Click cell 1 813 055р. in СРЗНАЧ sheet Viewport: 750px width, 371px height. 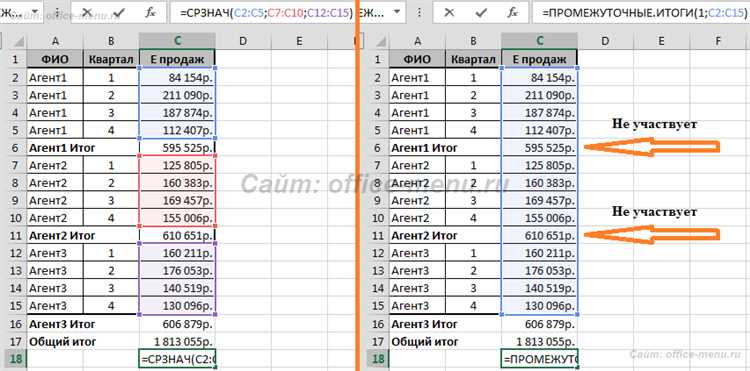click(177, 342)
